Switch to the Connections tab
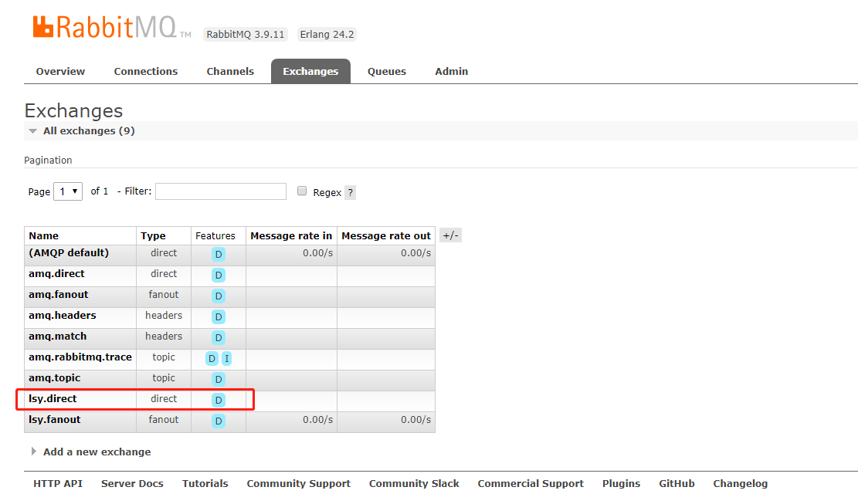Screen dimensions: 858x504 145,71
